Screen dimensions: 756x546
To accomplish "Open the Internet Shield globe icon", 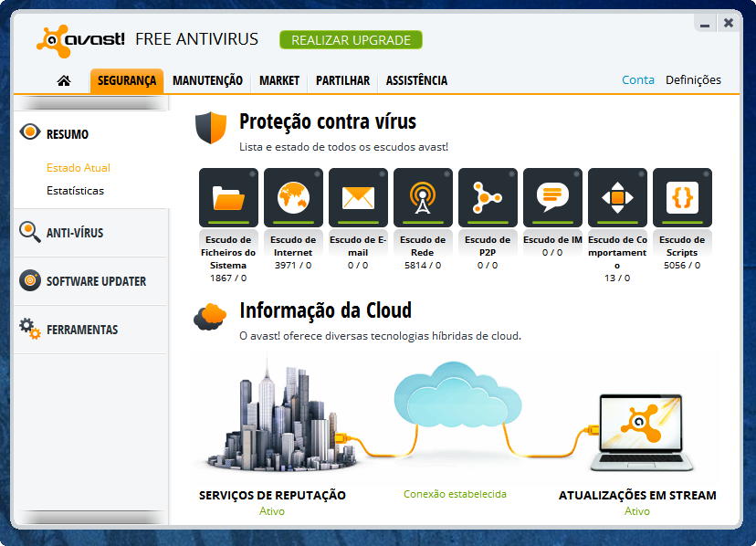I will pyautogui.click(x=293, y=197).
